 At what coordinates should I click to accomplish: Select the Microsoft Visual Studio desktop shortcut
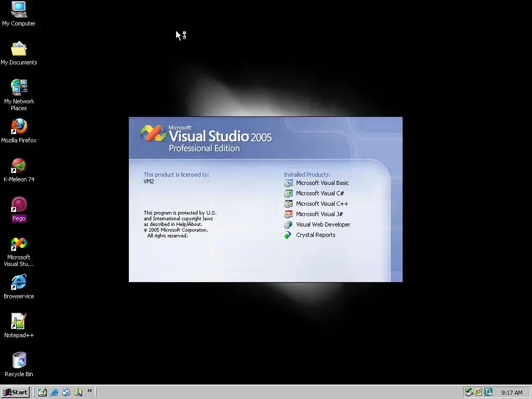point(19,251)
